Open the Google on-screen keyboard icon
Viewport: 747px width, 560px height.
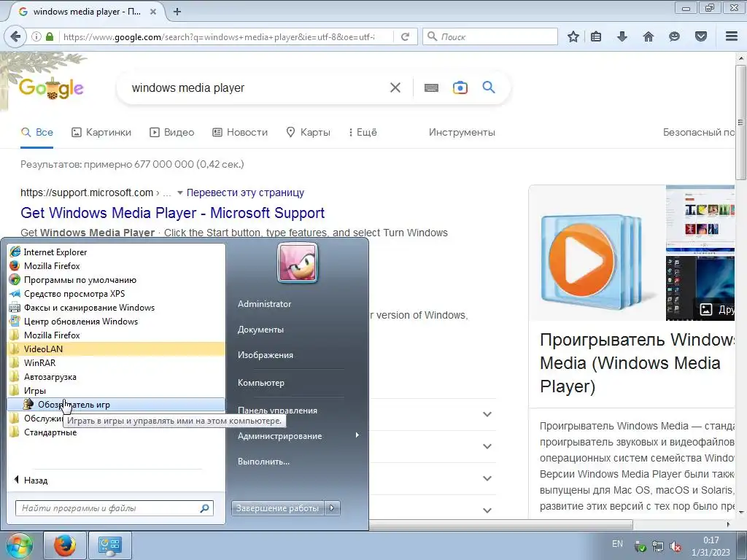(431, 87)
